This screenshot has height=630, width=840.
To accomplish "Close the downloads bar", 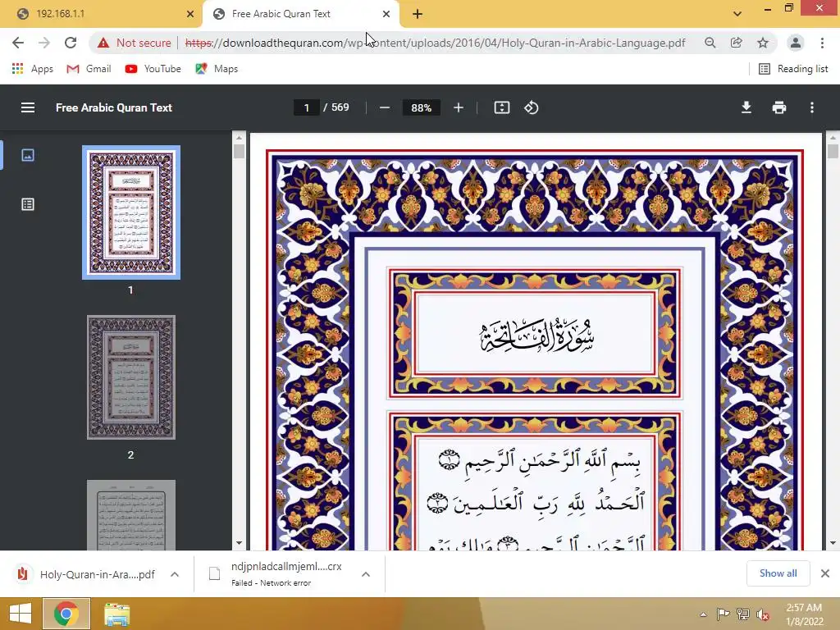I will click(825, 573).
